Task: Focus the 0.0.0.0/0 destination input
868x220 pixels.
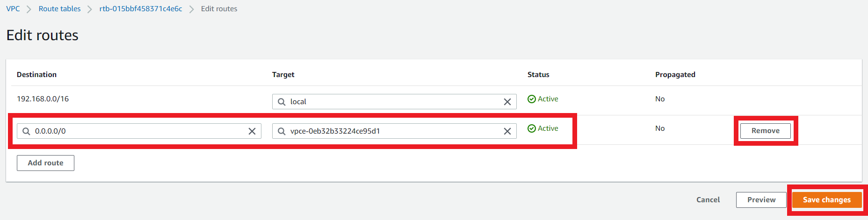Action: [x=139, y=131]
